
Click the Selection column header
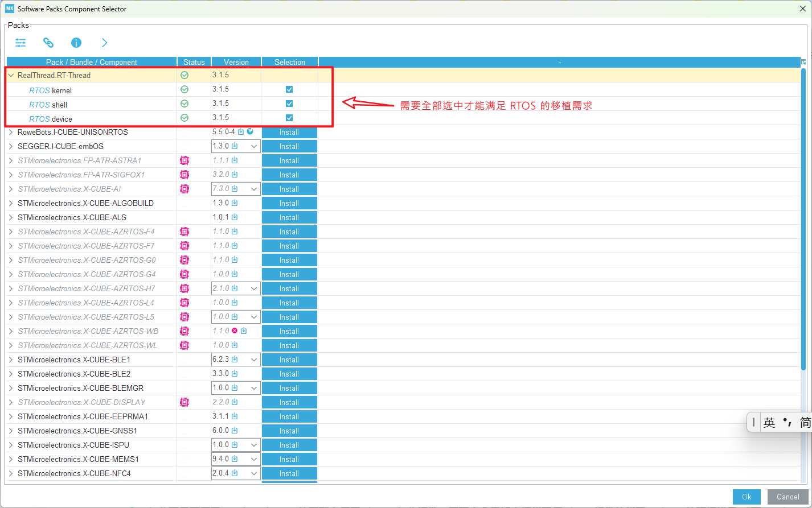coord(290,62)
